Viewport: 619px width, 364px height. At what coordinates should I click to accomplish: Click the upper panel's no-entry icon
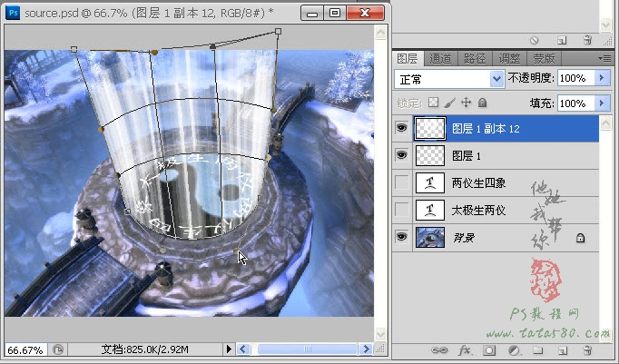[534, 40]
